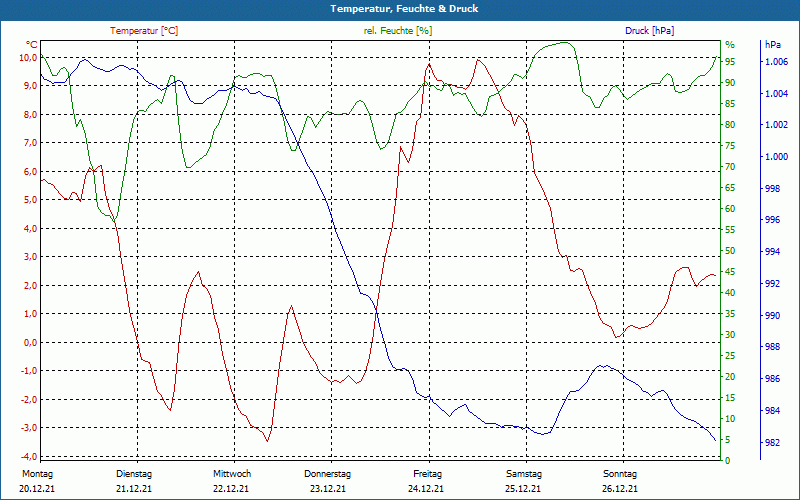Click the date '25.12.21'
The width and height of the screenshot is (800, 500).
523,489
